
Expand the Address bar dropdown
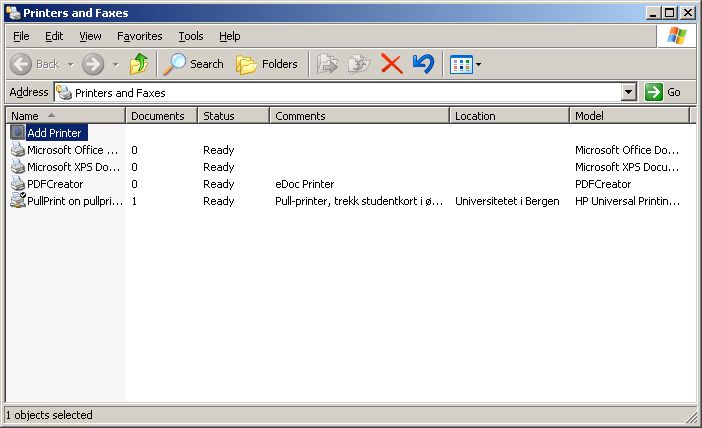[x=628, y=92]
